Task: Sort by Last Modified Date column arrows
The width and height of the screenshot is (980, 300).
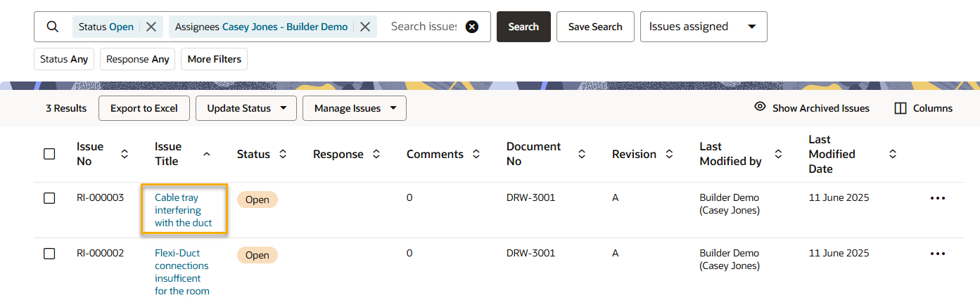Action: [x=893, y=154]
